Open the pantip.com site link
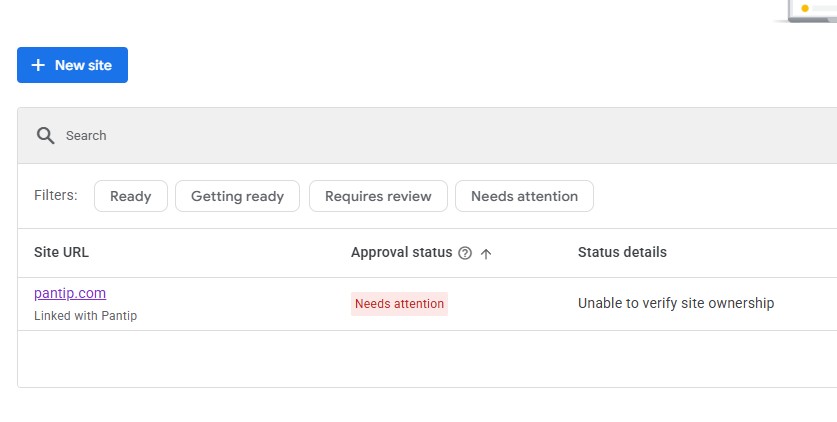837x422 pixels. tap(70, 293)
